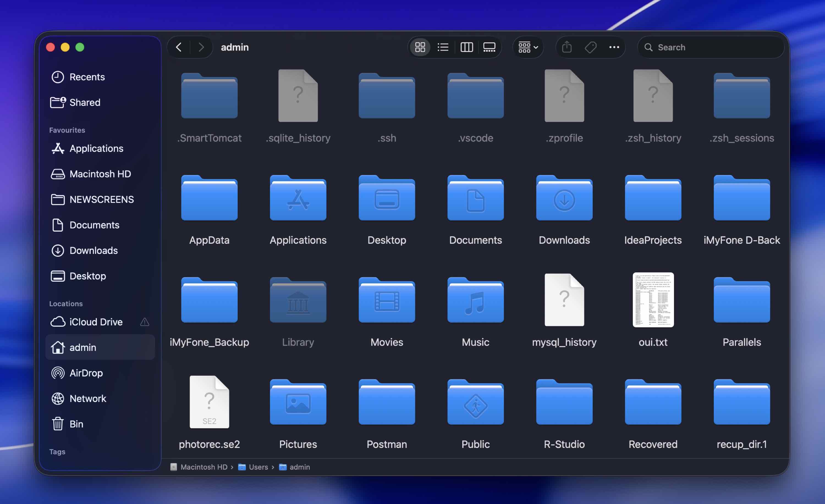Select the Pictures folder
Screen dimensions: 825x504
[x=298, y=402]
